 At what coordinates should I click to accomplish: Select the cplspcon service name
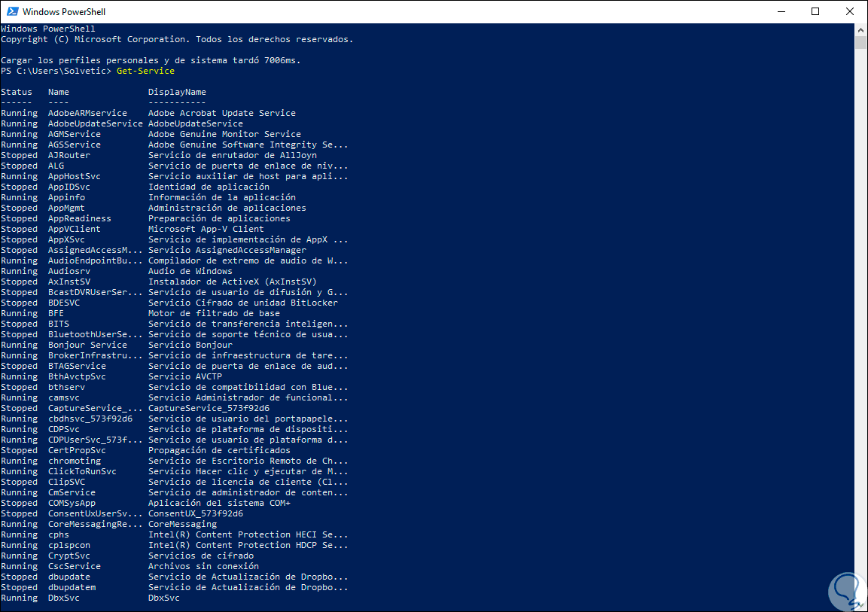click(69, 545)
